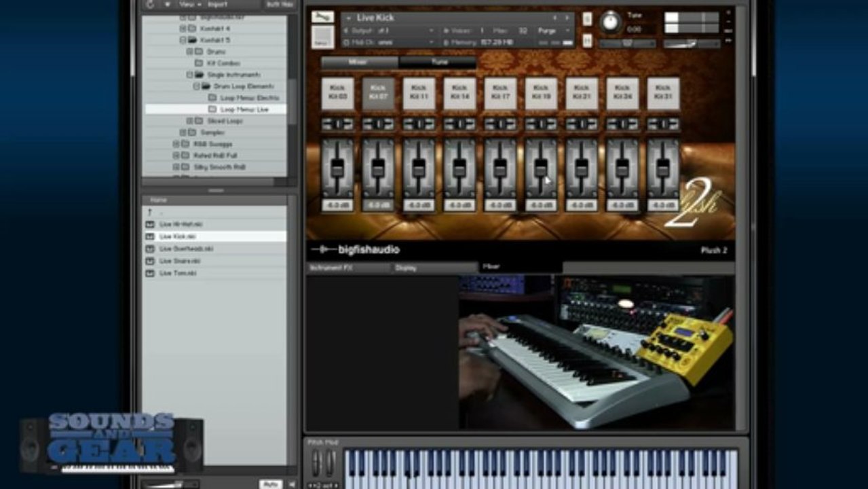Expand the Kontakt 4 folder
This screenshot has width=868, height=489.
click(x=183, y=29)
